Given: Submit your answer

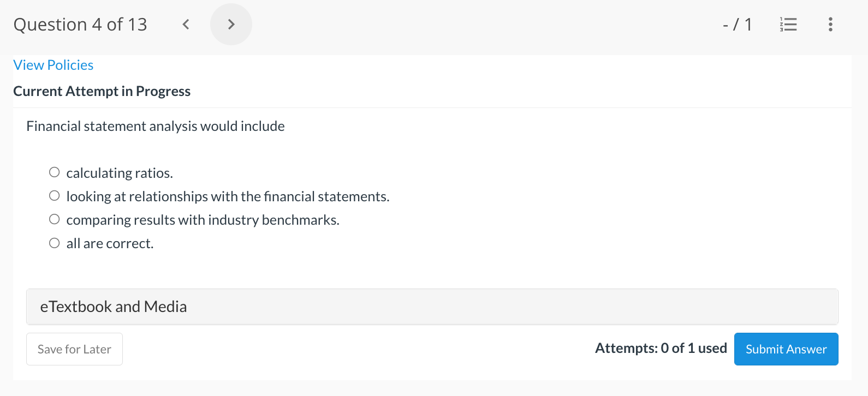Looking at the screenshot, I should (786, 349).
